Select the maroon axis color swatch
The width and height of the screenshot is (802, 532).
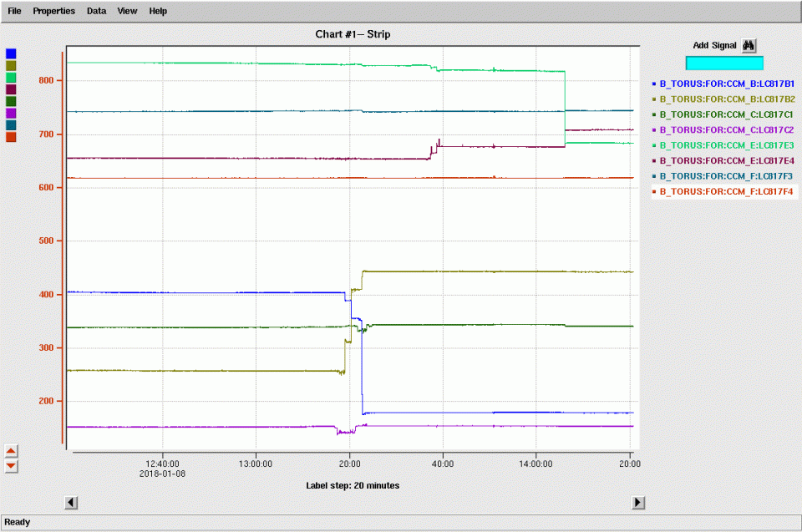coord(11,89)
